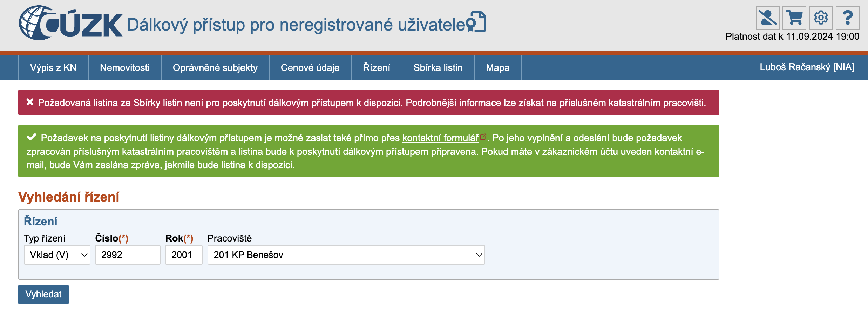The image size is (868, 330).
Task: Follow the kontaktní formulář link
Action: coord(440,138)
